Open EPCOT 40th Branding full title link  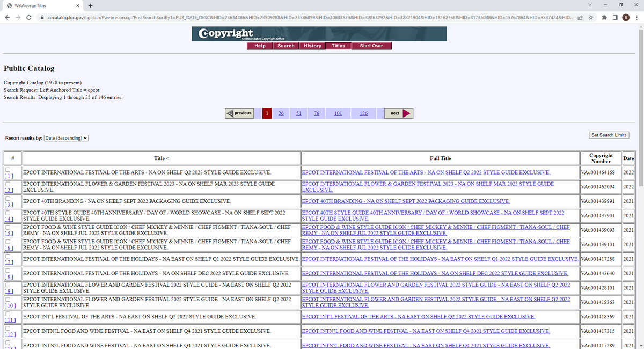click(x=406, y=201)
